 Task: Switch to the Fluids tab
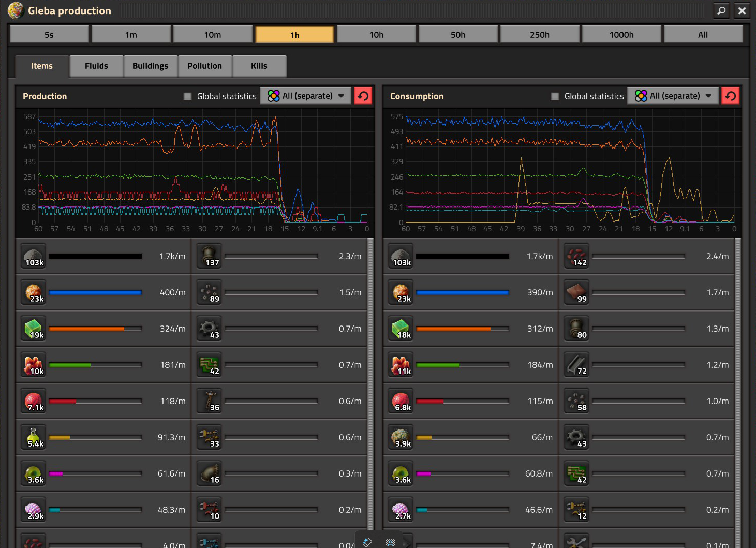pyautogui.click(x=96, y=66)
